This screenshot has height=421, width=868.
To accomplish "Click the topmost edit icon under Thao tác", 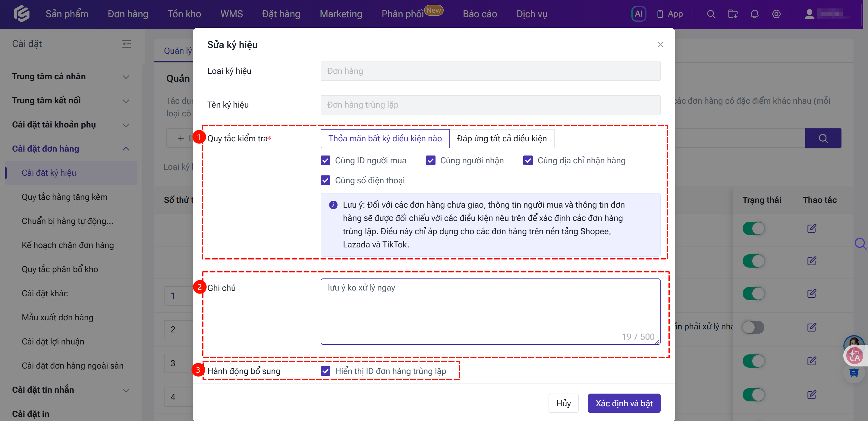I will (x=812, y=228).
